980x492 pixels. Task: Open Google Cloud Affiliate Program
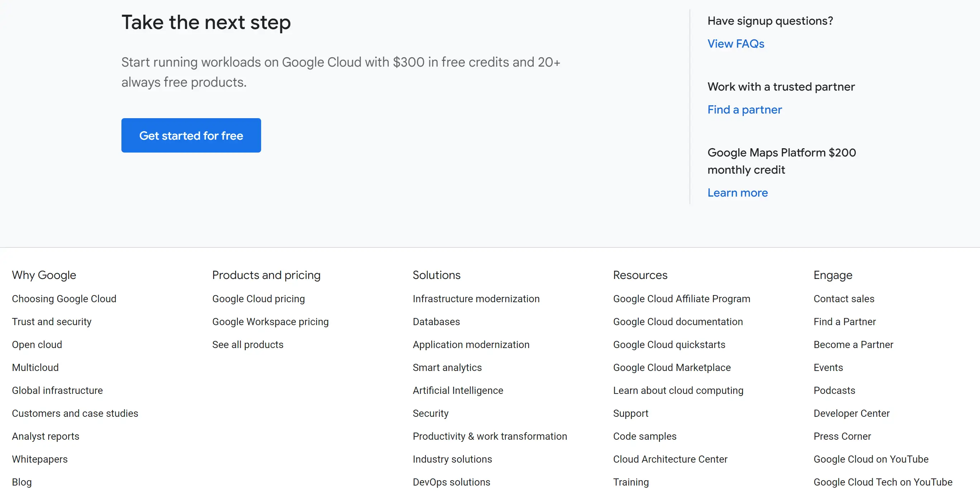[x=681, y=299]
